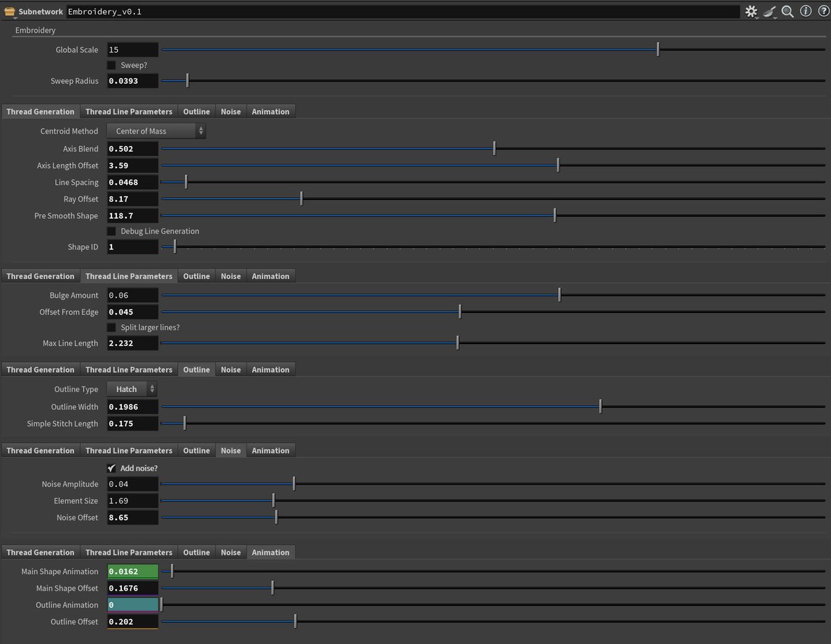Open help with the question mark icon
Image resolution: width=831 pixels, height=644 pixels.
coord(823,12)
